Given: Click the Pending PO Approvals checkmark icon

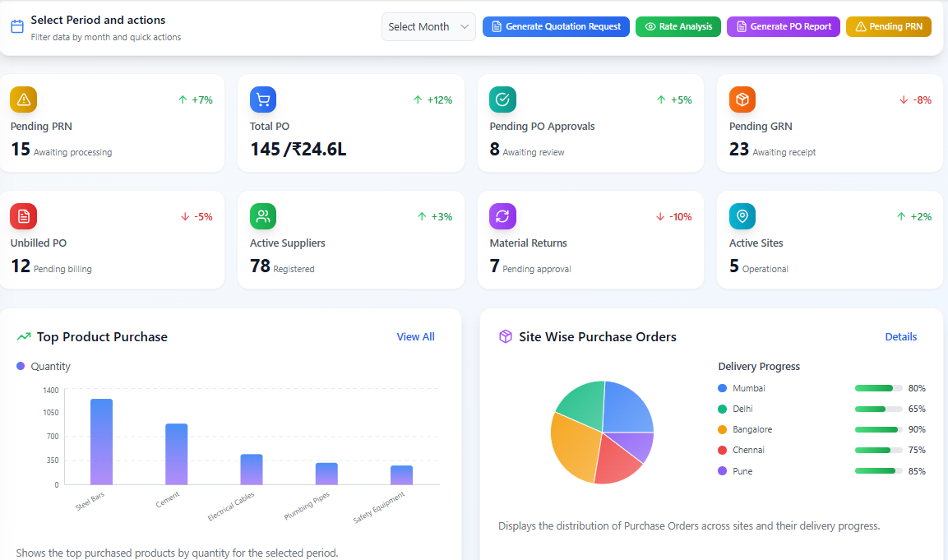Looking at the screenshot, I should pos(502,99).
